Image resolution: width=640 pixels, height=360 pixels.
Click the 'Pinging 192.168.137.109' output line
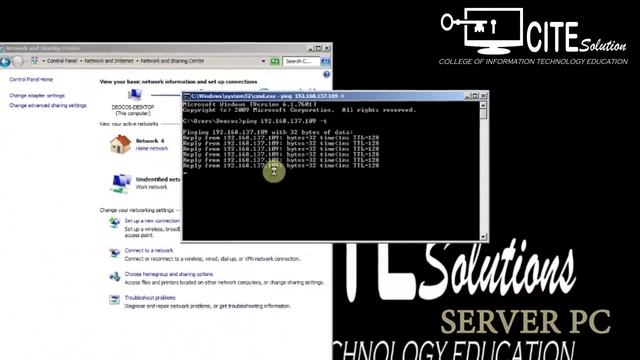(268, 132)
